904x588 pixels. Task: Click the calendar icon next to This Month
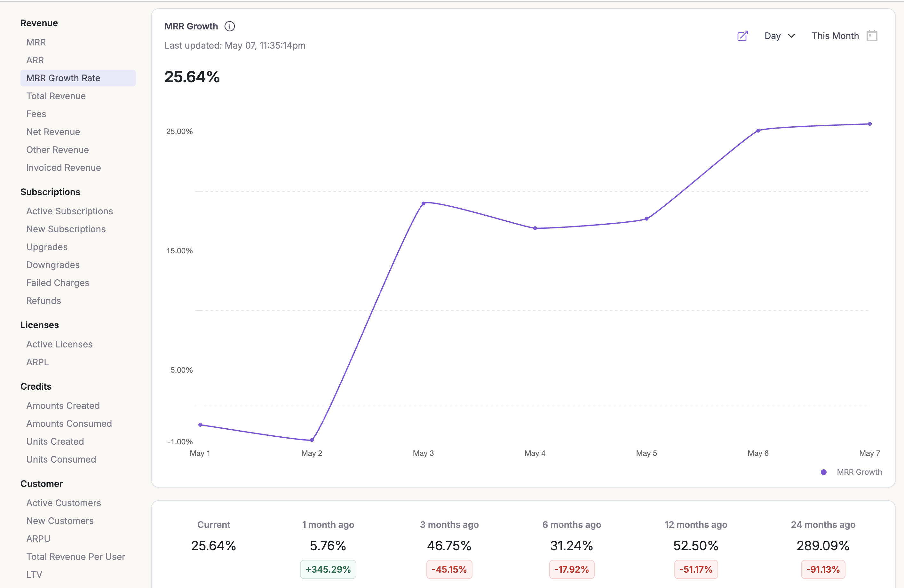872,36
